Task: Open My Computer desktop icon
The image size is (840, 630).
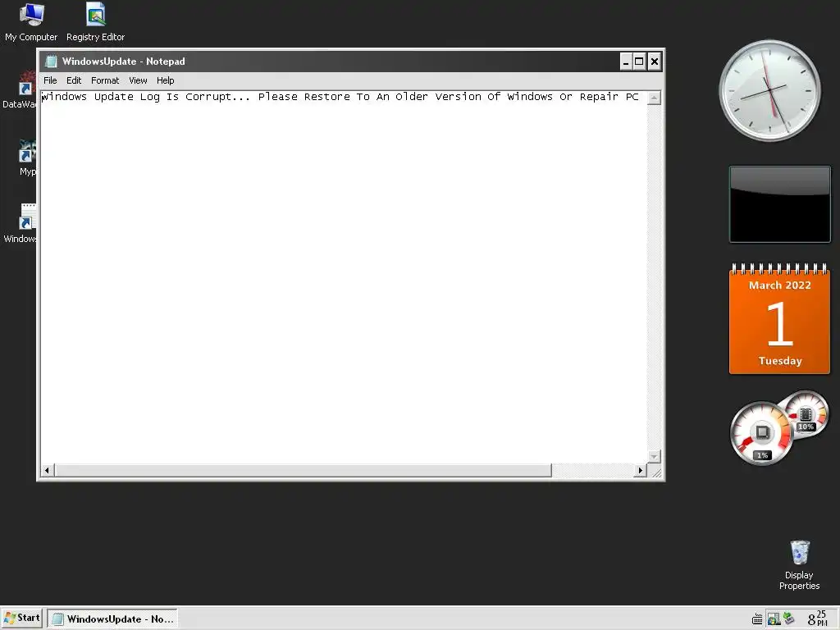Action: coord(31,22)
